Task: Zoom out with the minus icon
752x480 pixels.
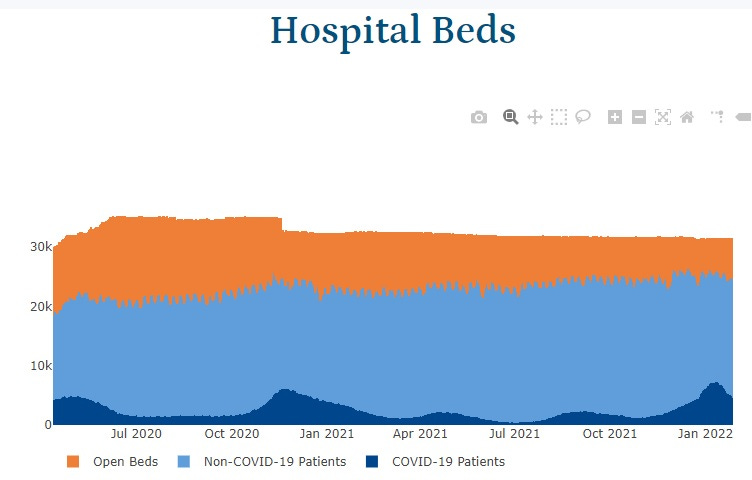Action: [x=639, y=117]
